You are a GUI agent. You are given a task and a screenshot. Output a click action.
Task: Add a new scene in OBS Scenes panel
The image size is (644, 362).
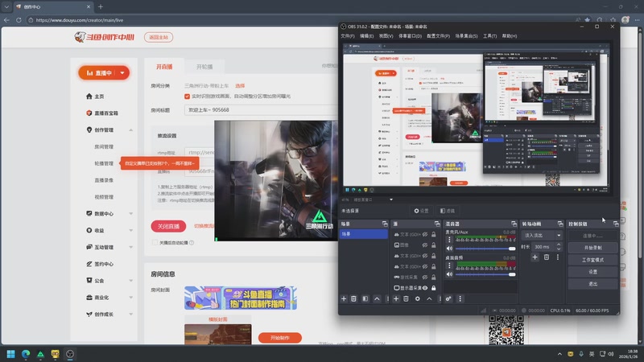pyautogui.click(x=344, y=298)
